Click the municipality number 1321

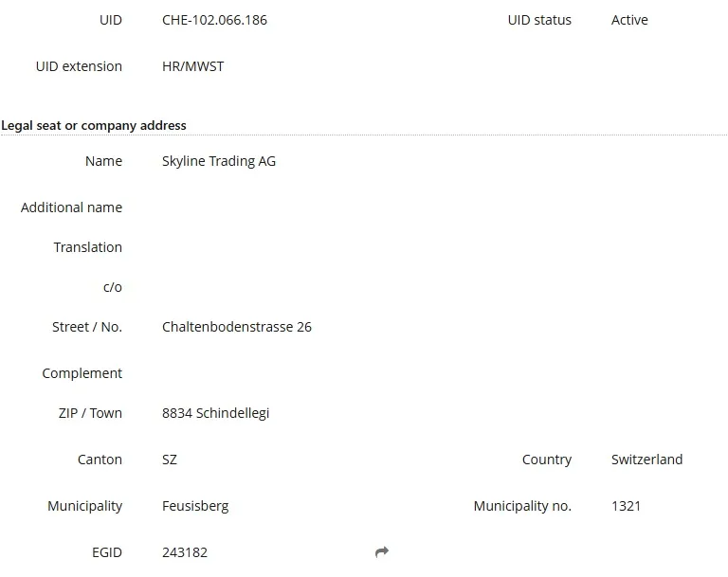[626, 506]
